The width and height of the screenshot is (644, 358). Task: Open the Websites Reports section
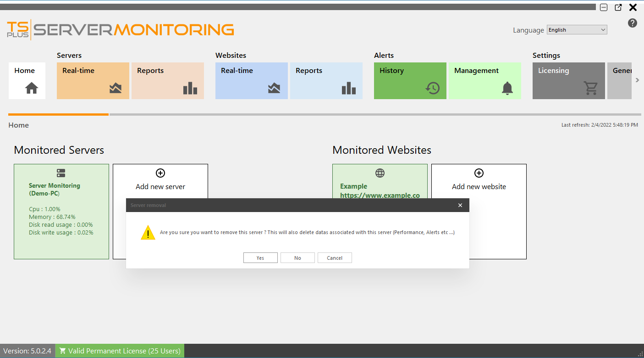pyautogui.click(x=326, y=81)
